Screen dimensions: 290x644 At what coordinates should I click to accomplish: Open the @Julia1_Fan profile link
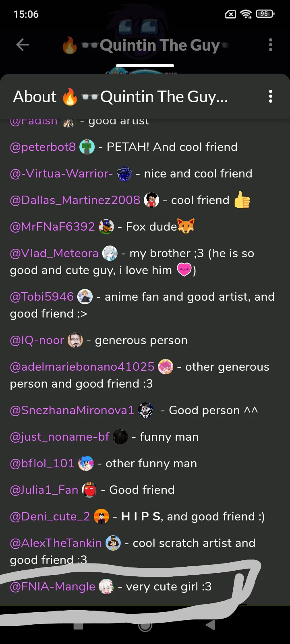point(44,490)
